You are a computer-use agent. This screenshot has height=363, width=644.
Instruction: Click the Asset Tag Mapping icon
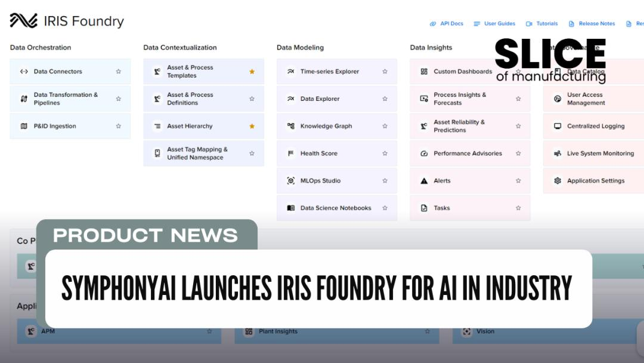click(157, 153)
